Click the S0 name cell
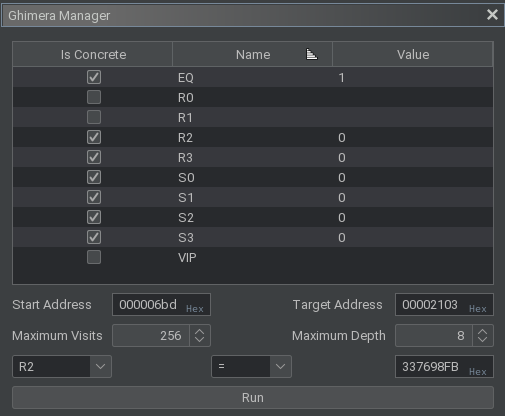Viewport: 505px width, 416px height. pyautogui.click(x=252, y=177)
